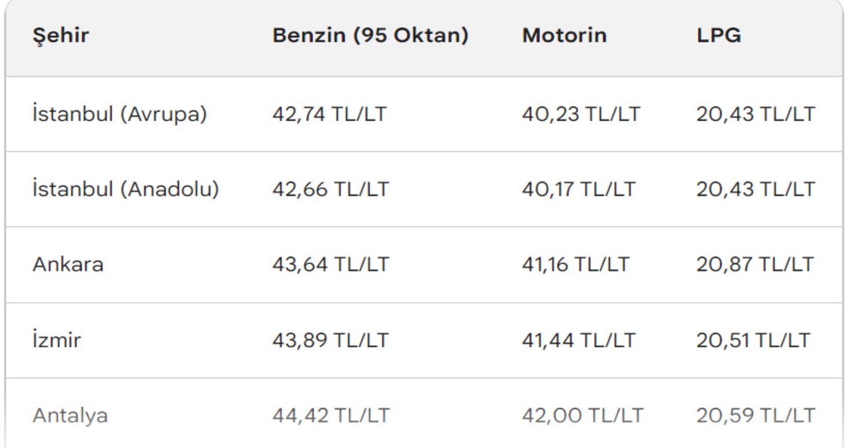Click the 40,17 TL/LT motorin price
This screenshot has width=868, height=448.
coord(578,190)
